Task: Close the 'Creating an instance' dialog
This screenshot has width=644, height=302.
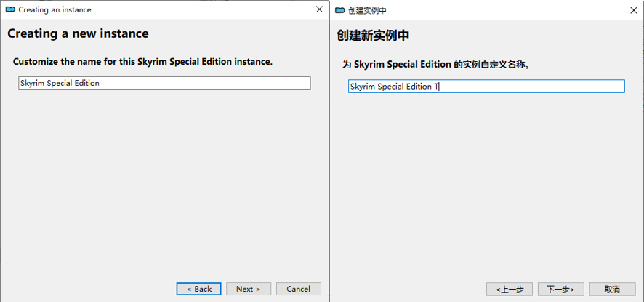Action: point(319,9)
